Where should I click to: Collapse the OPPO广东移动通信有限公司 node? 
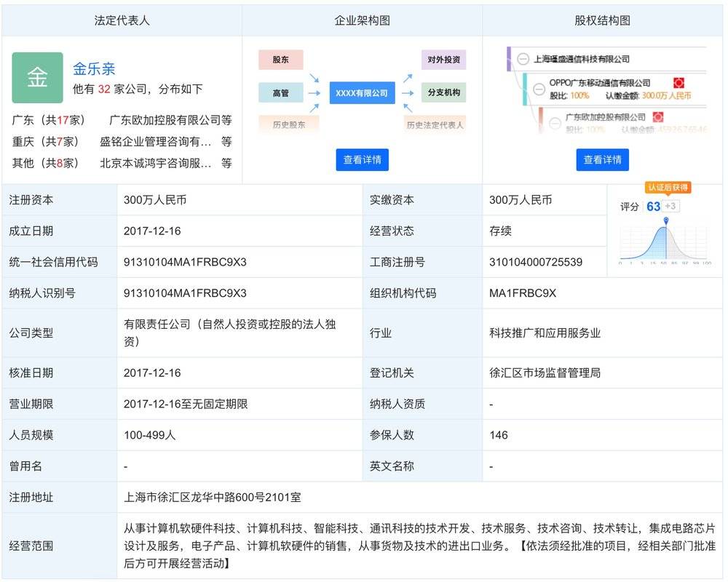[539, 89]
